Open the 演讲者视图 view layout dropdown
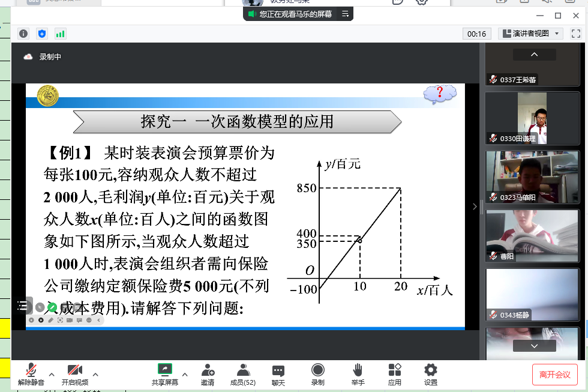The image size is (588, 392). (x=530, y=34)
